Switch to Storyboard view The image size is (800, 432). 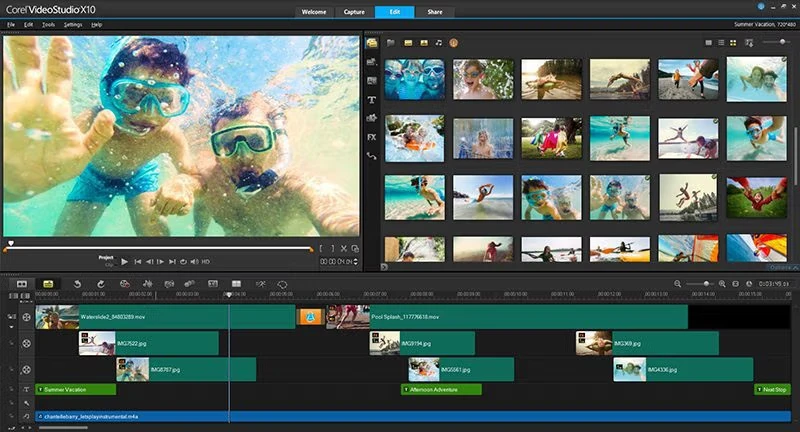[21, 284]
